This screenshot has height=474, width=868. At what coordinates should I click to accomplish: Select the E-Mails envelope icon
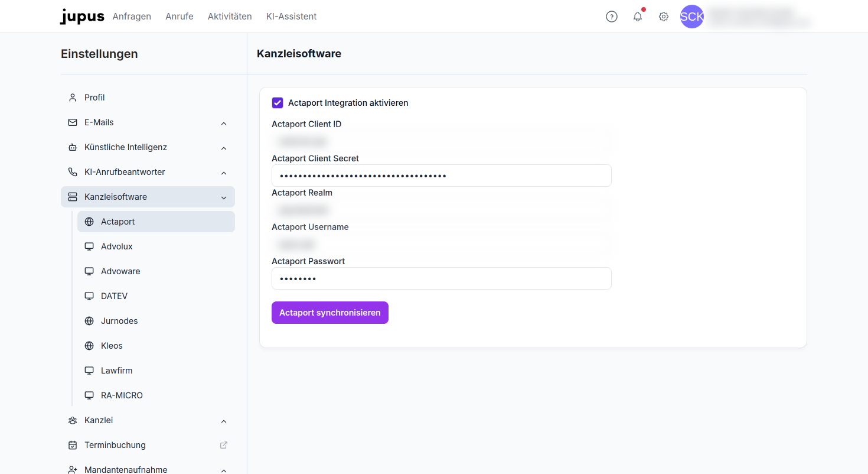73,122
